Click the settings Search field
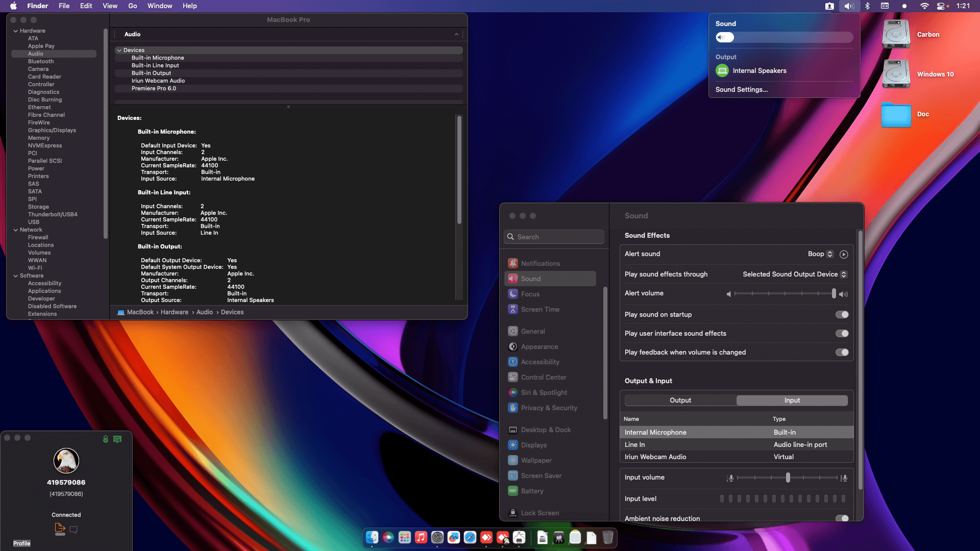 pyautogui.click(x=554, y=237)
